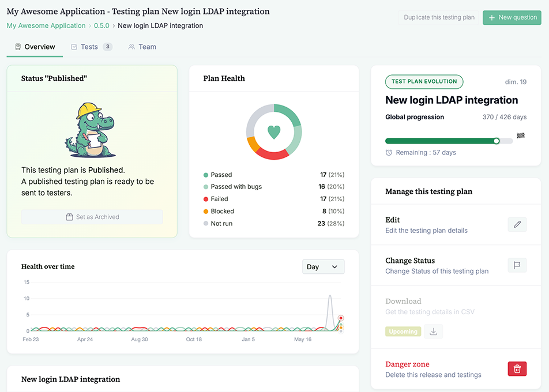This screenshot has height=392, width=549.
Task: Click the Edit the testing plan details link
Action: 426,231
